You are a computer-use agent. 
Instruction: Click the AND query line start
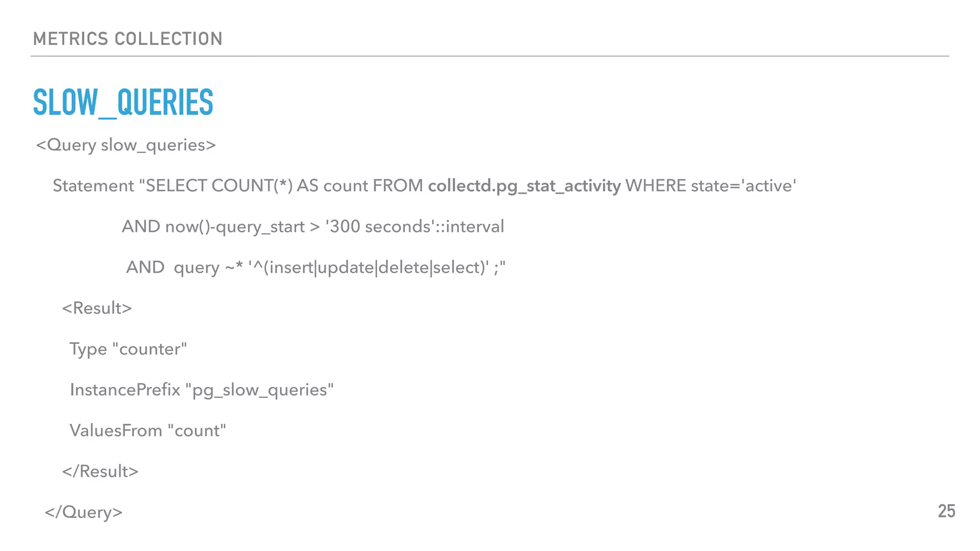click(145, 267)
